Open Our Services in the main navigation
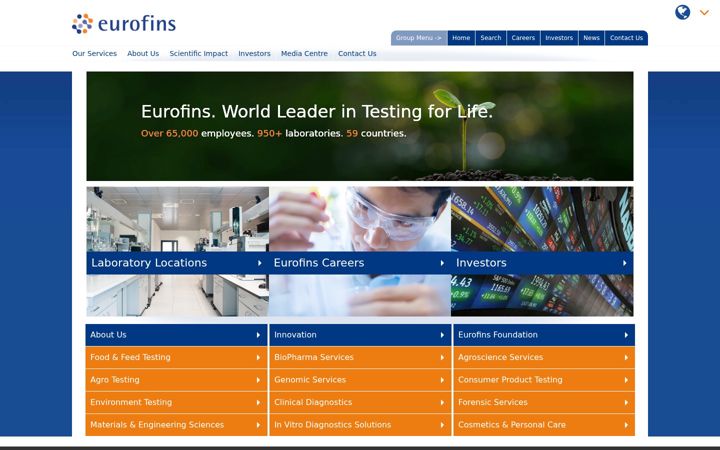Image resolution: width=720 pixels, height=450 pixels. pyautogui.click(x=95, y=54)
